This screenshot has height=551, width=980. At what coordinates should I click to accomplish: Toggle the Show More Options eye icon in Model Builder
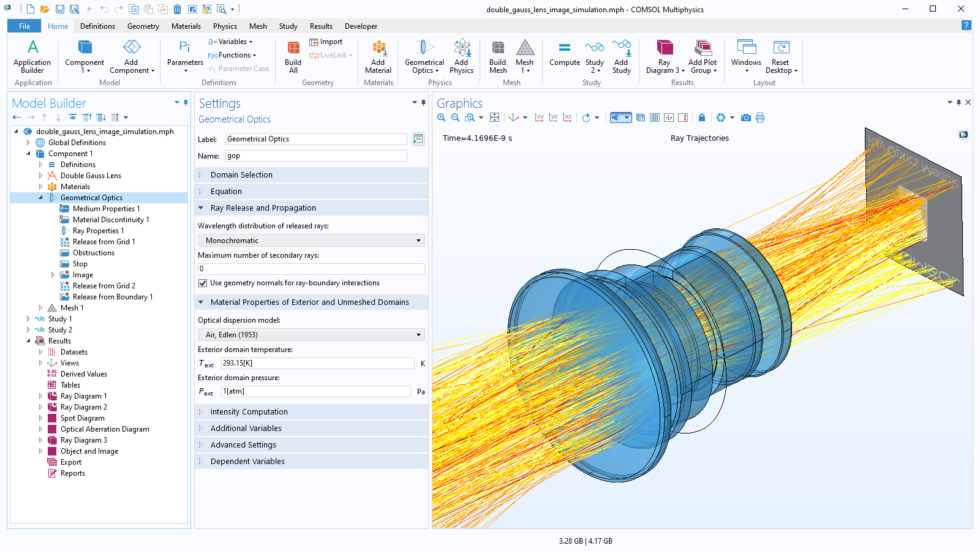click(x=73, y=118)
